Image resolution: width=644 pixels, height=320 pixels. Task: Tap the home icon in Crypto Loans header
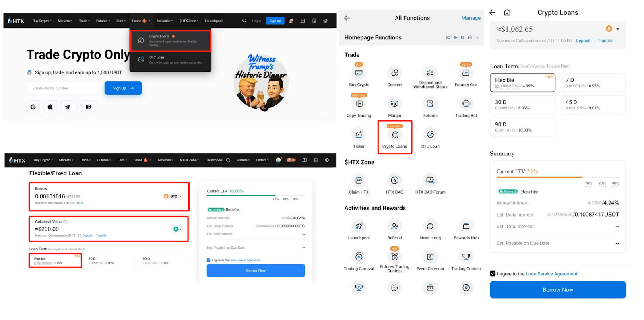[507, 12]
